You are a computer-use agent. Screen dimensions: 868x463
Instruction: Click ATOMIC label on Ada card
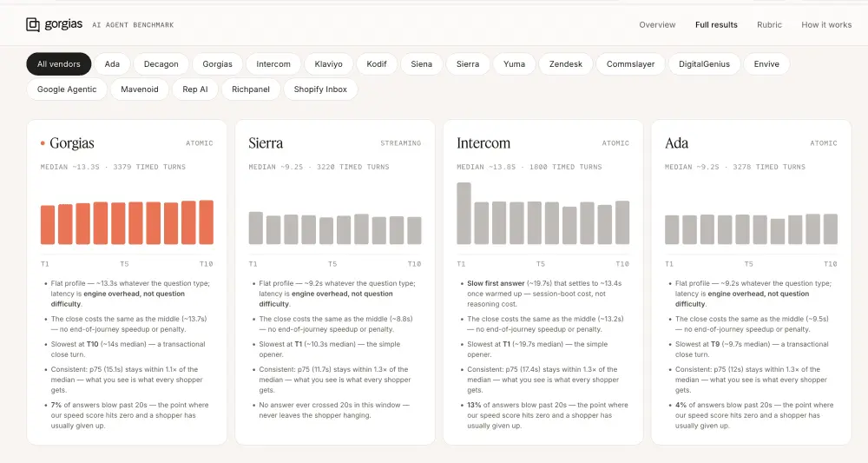824,143
